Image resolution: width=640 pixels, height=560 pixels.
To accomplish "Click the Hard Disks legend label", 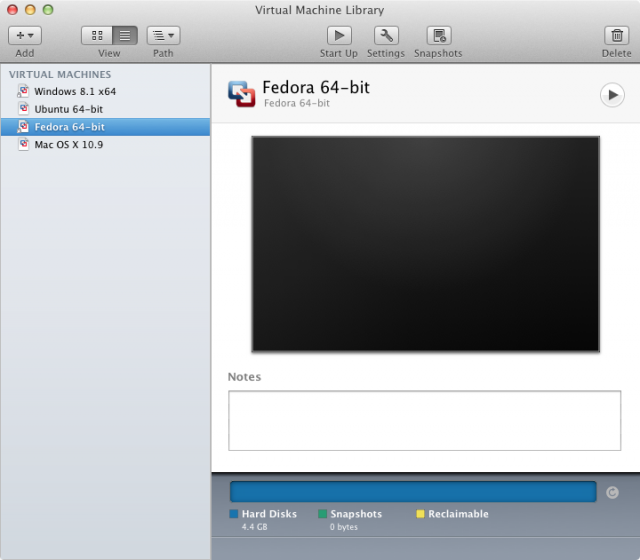I will click(x=269, y=514).
